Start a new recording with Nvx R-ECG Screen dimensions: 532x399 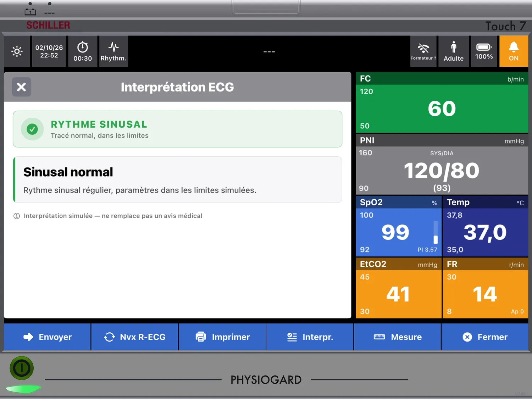(x=135, y=337)
